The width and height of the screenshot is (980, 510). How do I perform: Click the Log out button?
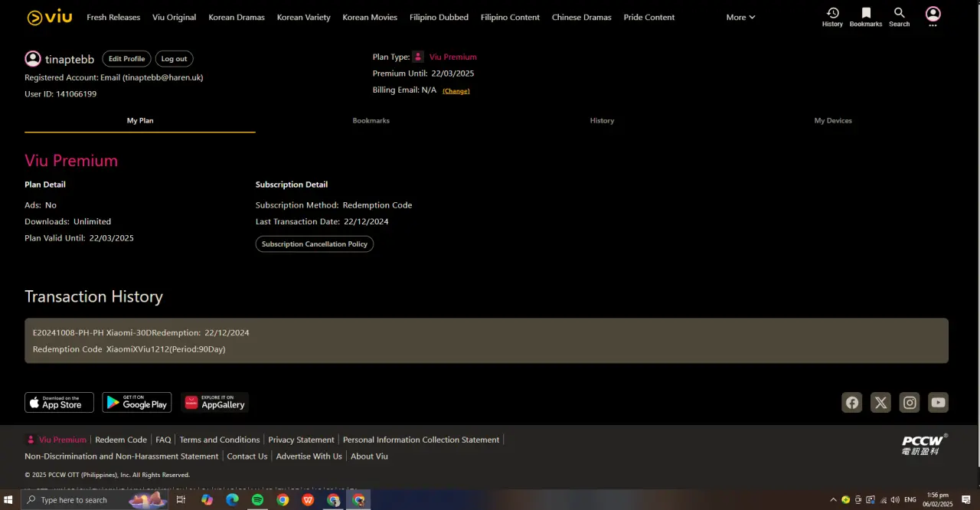pyautogui.click(x=174, y=59)
